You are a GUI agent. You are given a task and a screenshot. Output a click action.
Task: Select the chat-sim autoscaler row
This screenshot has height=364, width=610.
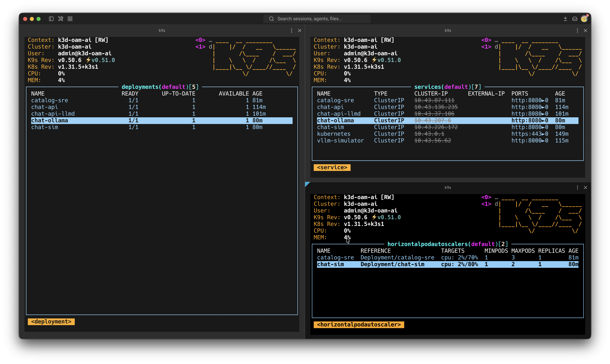click(448, 264)
